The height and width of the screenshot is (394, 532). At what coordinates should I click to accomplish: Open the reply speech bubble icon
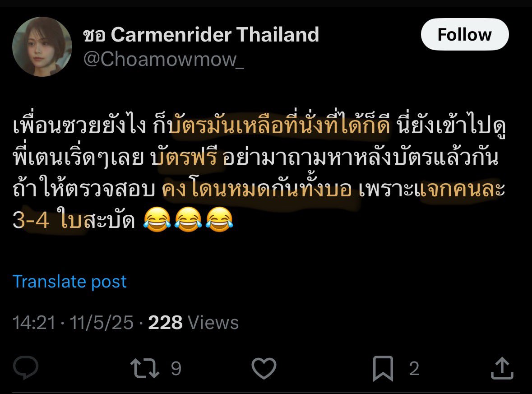(x=25, y=367)
